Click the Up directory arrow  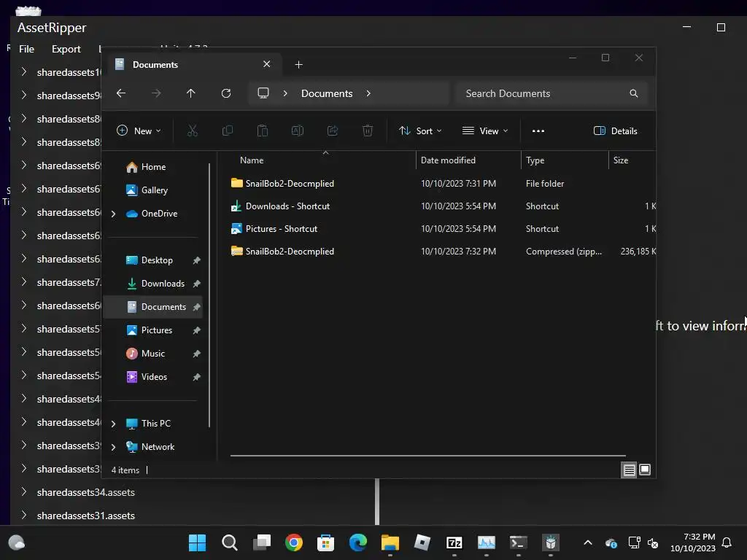[190, 93]
